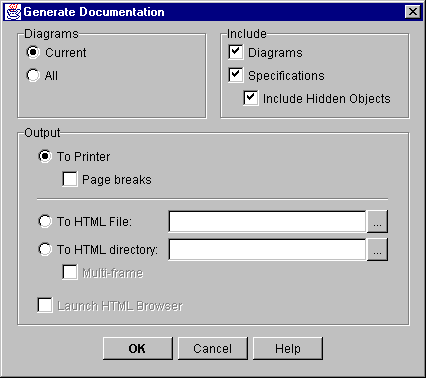Image resolution: width=426 pixels, height=378 pixels.
Task: Toggle the Specifications checkbox
Action: (236, 75)
